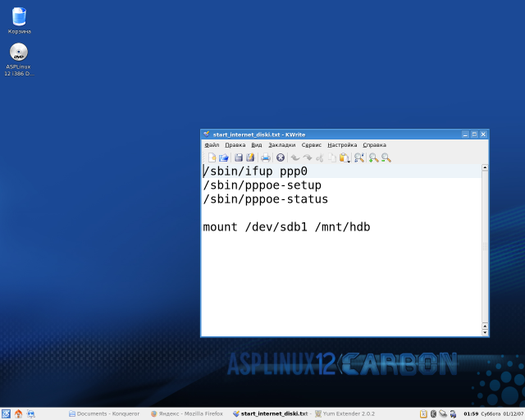Open the Настройка menu

(x=342, y=145)
